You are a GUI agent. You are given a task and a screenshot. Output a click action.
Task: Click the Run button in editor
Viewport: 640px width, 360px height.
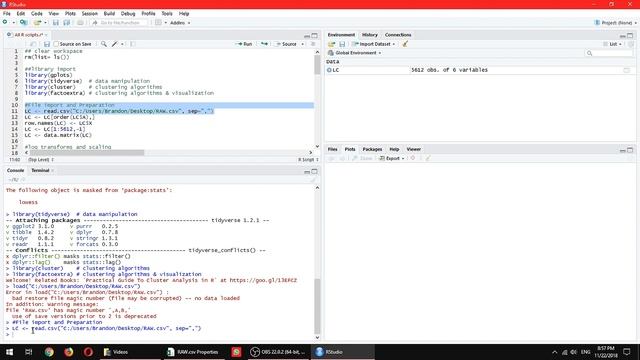(x=244, y=44)
